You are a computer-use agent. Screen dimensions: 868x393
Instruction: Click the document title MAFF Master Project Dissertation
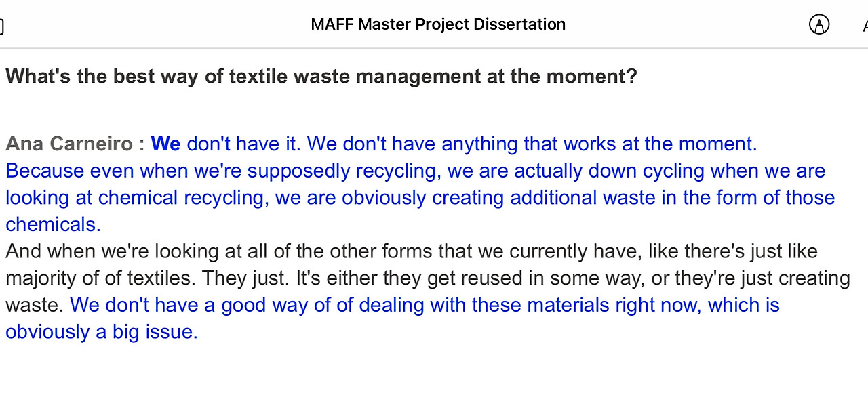[x=438, y=24]
